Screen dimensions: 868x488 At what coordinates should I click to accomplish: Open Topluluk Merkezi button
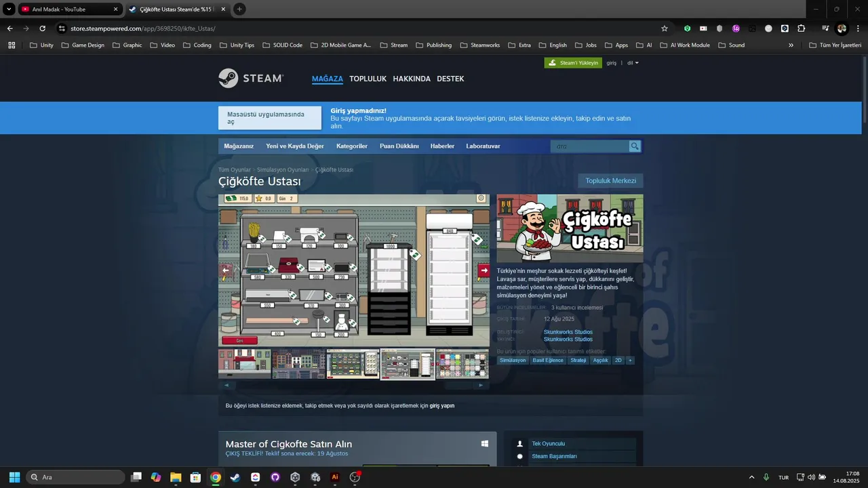click(x=610, y=181)
